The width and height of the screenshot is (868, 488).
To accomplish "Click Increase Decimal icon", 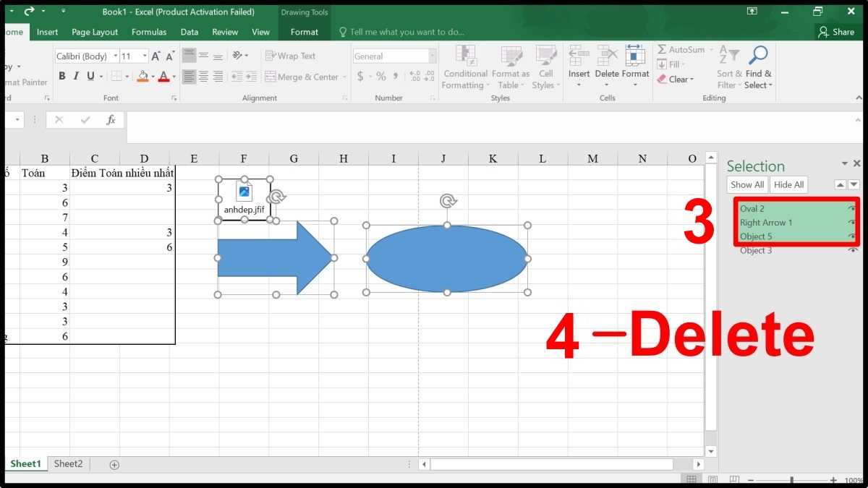I will (414, 77).
